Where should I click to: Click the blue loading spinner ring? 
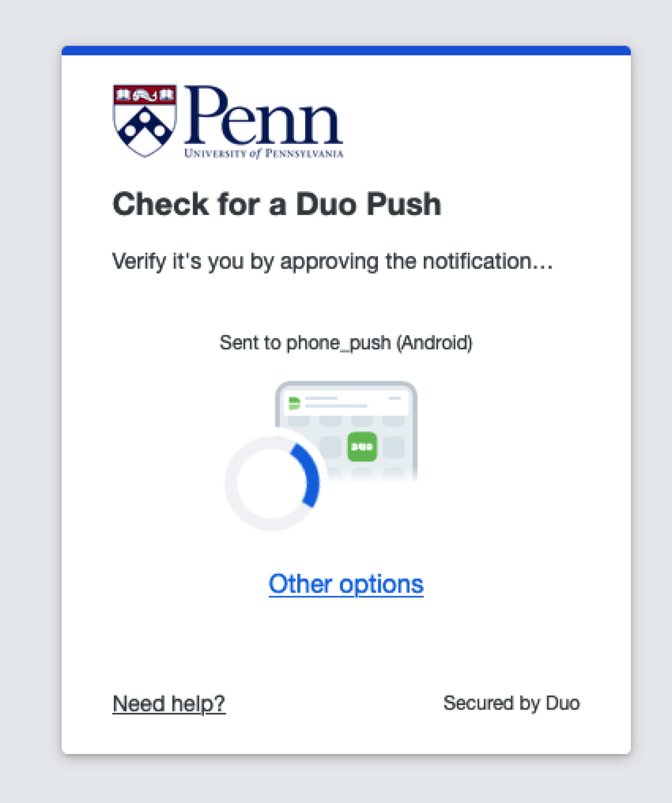pos(273,483)
